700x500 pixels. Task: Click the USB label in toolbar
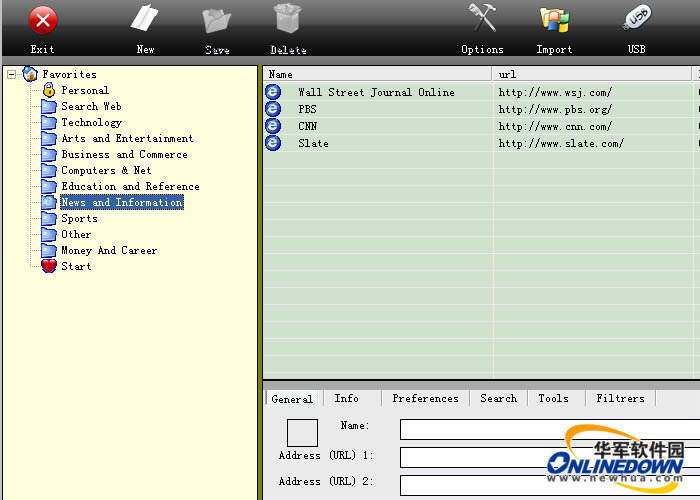pyautogui.click(x=637, y=49)
